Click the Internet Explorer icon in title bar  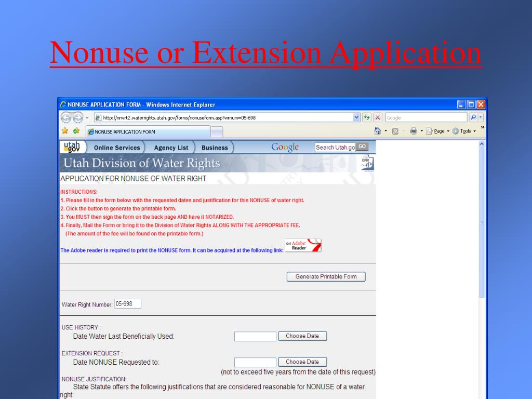point(63,104)
